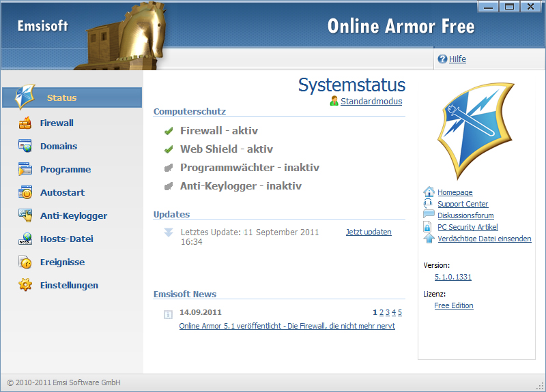Click Jetzt updaten link
The image size is (546, 392).
(x=369, y=232)
